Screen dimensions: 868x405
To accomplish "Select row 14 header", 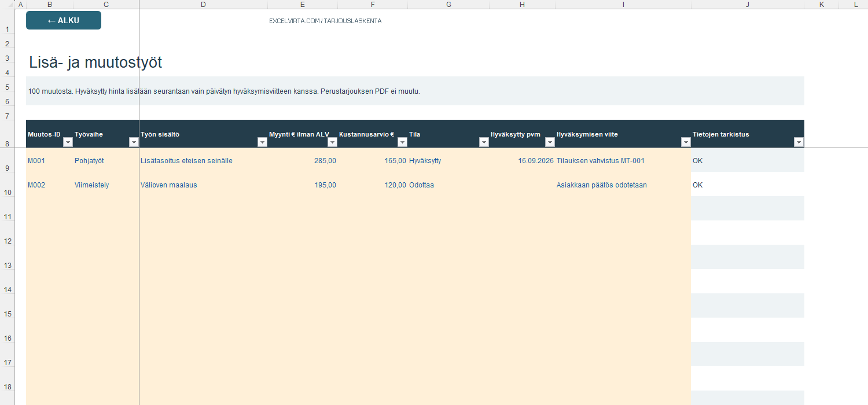I will click(x=8, y=282).
